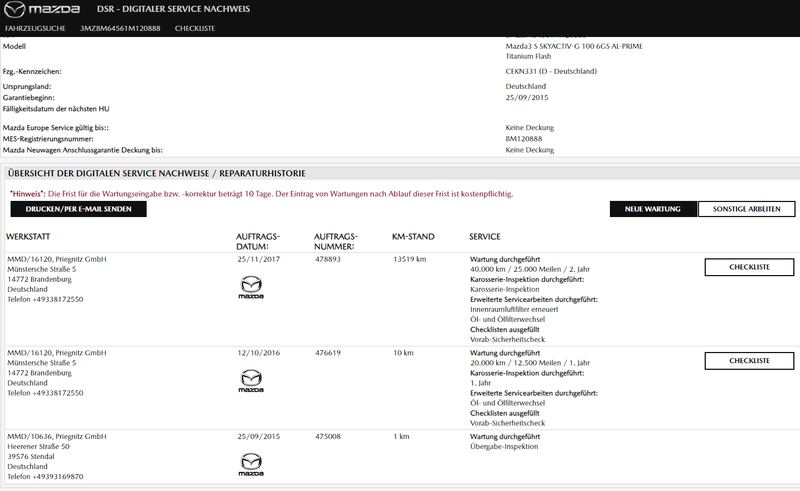Click 'Mazda3 S SKYACTIV-G 100 6GS AL-PRIME' model
This screenshot has height=491, width=800.
coord(574,46)
